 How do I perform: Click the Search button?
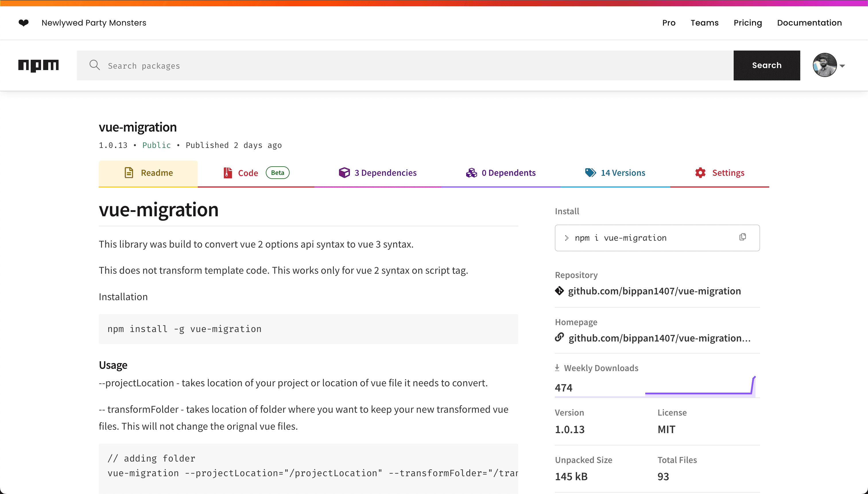[767, 65]
